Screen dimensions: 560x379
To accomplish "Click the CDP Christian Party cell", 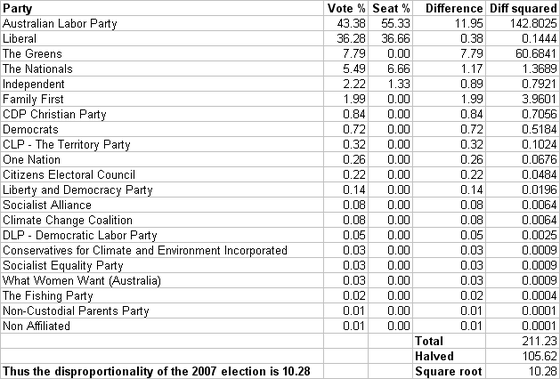I will (162, 114).
